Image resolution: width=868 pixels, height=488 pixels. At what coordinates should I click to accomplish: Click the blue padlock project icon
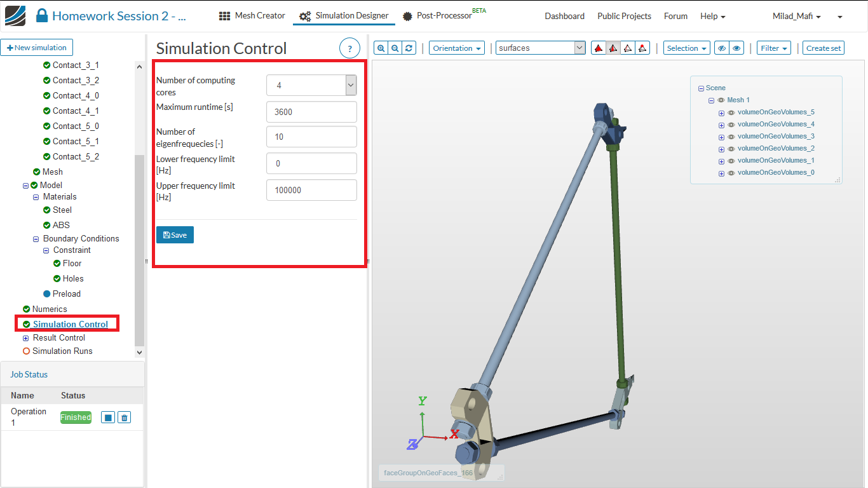coord(42,16)
